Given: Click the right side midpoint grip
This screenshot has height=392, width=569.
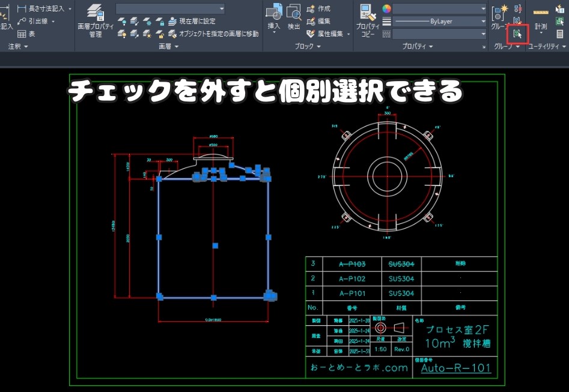Looking at the screenshot, I should [x=269, y=237].
